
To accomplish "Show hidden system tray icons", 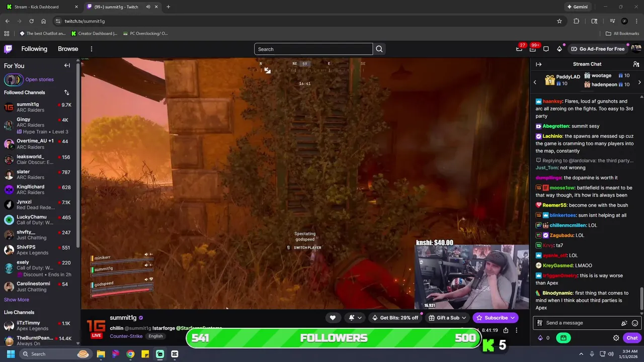I will 581,354.
